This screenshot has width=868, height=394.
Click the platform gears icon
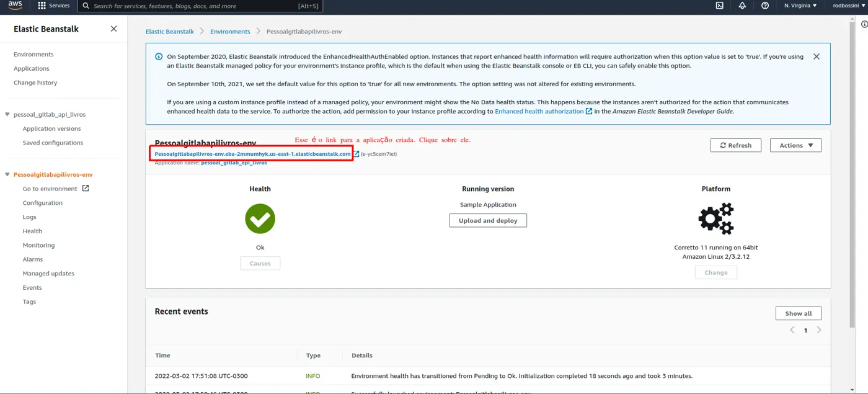tap(716, 218)
